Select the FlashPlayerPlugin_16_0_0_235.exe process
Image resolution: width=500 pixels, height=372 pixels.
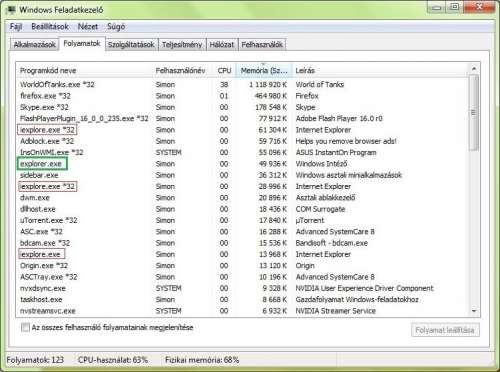242,119
